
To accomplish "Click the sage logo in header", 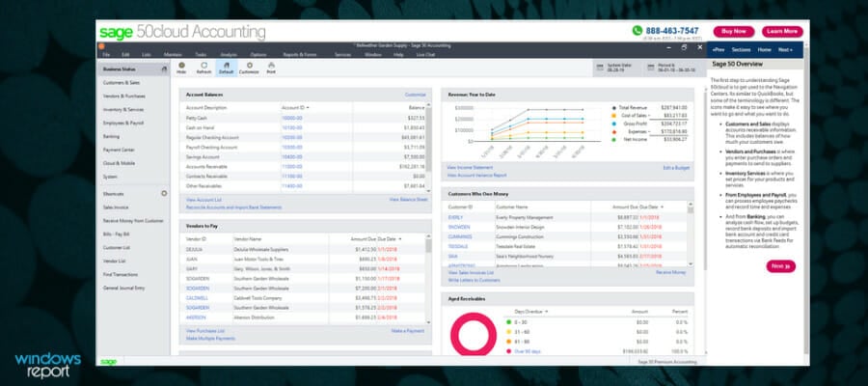I will click(117, 32).
